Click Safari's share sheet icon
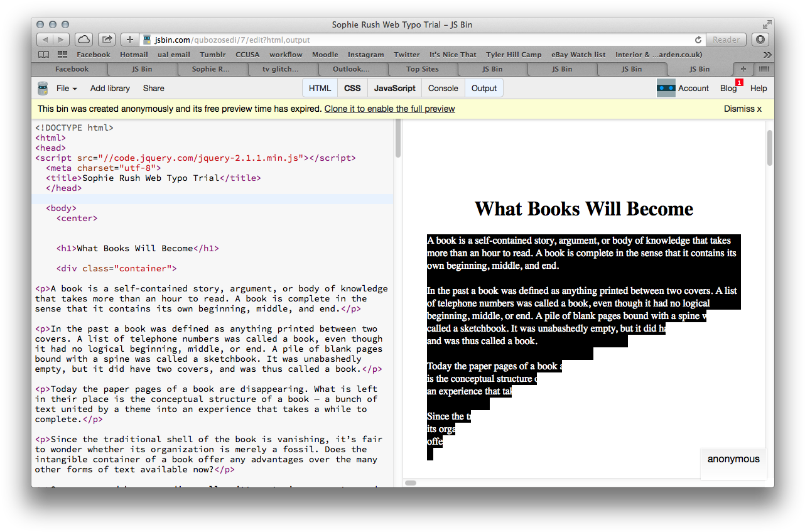This screenshot has width=805, height=532. 107,40
